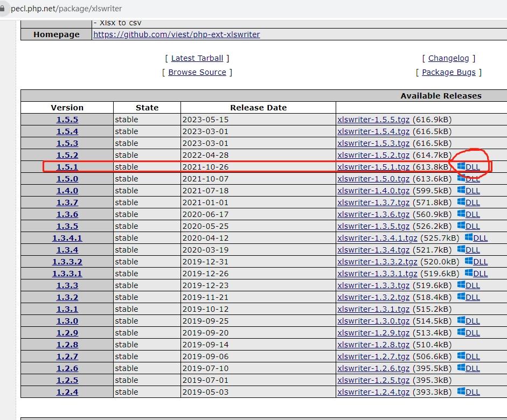Open version 1.5.4 release page
The height and width of the screenshot is (420, 507).
(67, 131)
